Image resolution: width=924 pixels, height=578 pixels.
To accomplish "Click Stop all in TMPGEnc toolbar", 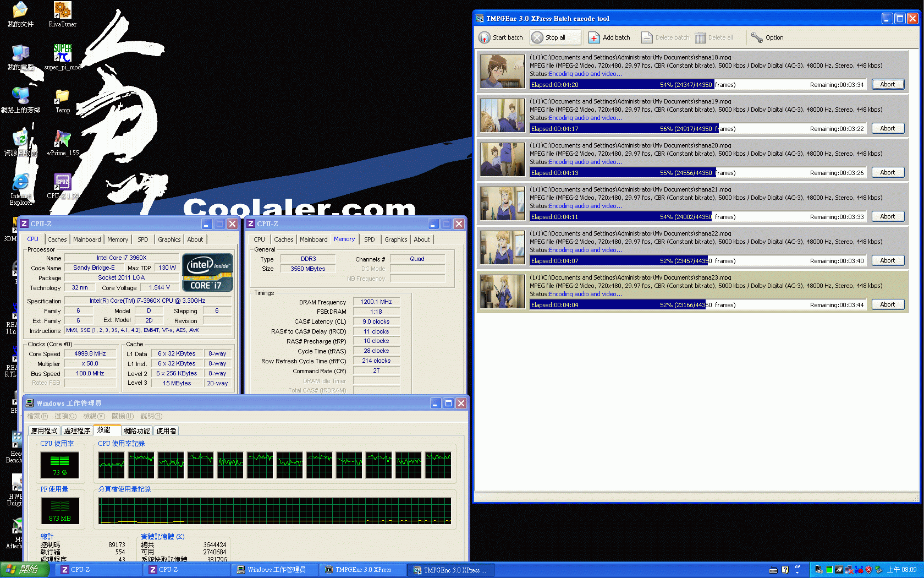I will pos(555,37).
